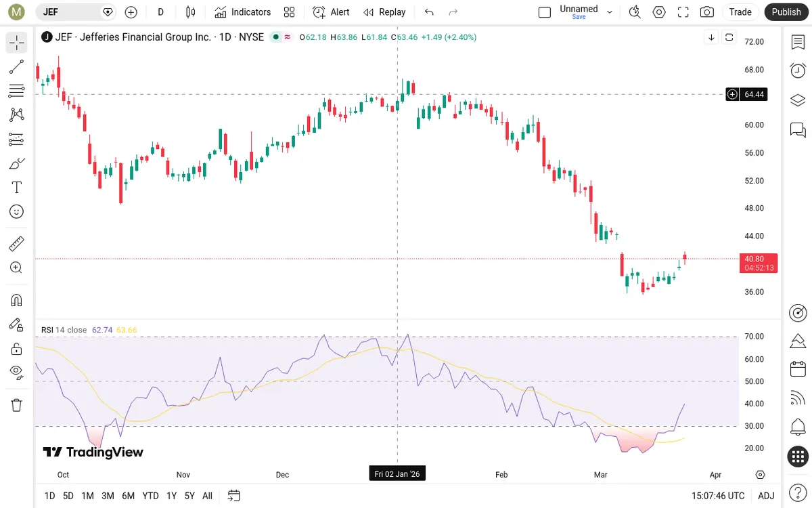Image resolution: width=812 pixels, height=508 pixels.
Task: Change the D chart interval
Action: 160,12
